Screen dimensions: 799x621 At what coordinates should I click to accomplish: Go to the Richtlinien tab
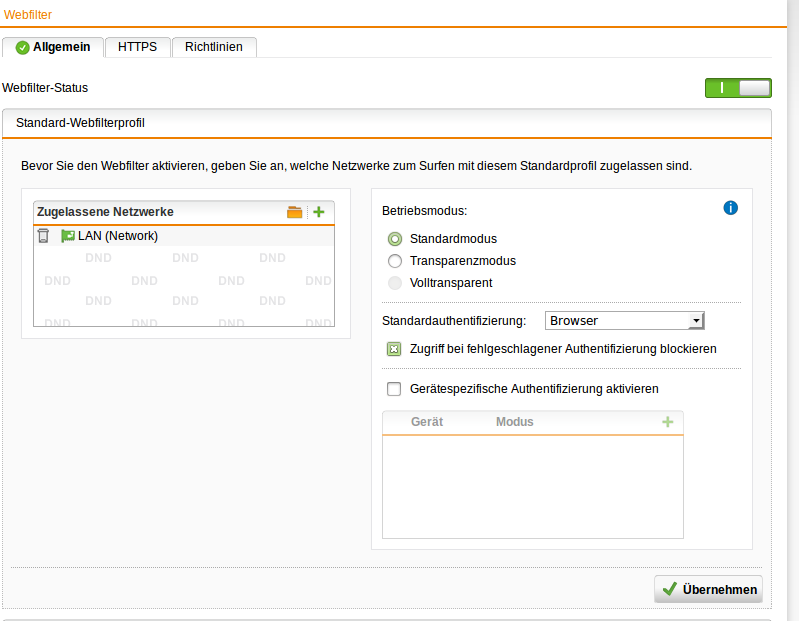[213, 47]
